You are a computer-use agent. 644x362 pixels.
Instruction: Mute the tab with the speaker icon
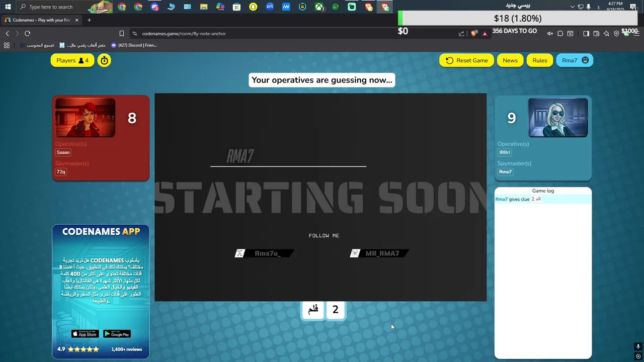click(550, 34)
